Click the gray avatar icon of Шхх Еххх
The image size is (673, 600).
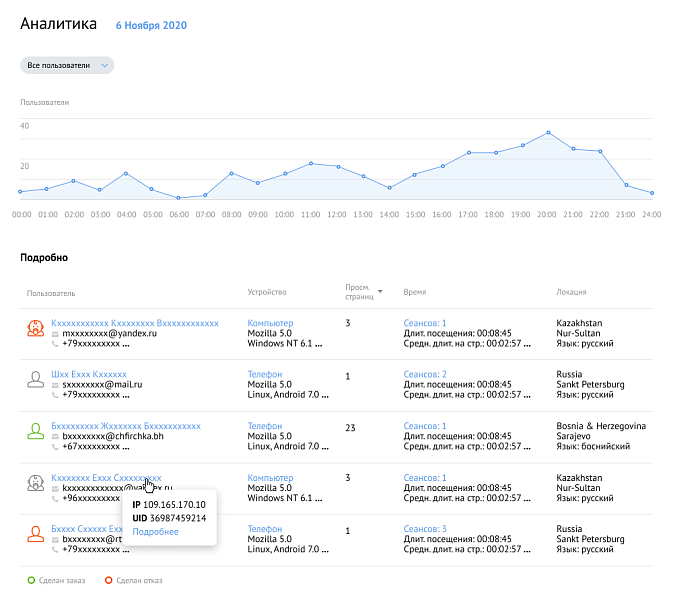[x=34, y=379]
